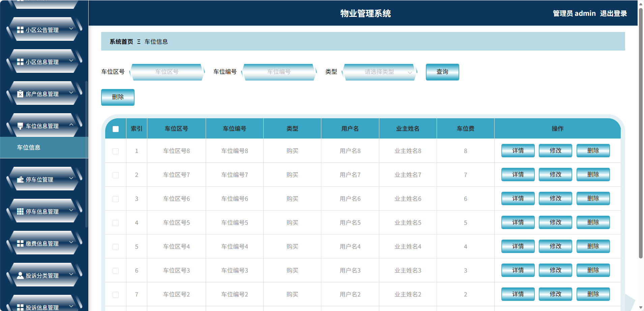The height and width of the screenshot is (311, 644).
Task: Click the 车位信息 breadcrumb text
Action: [156, 42]
